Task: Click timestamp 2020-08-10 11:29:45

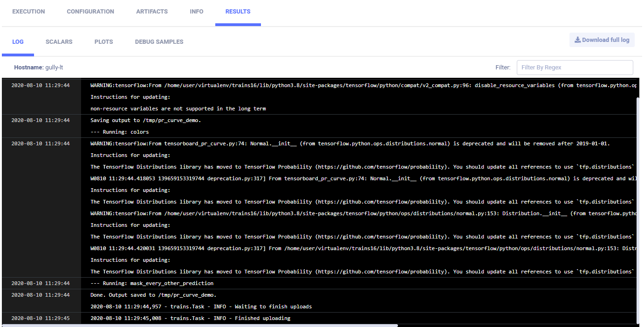Action: coord(41,318)
